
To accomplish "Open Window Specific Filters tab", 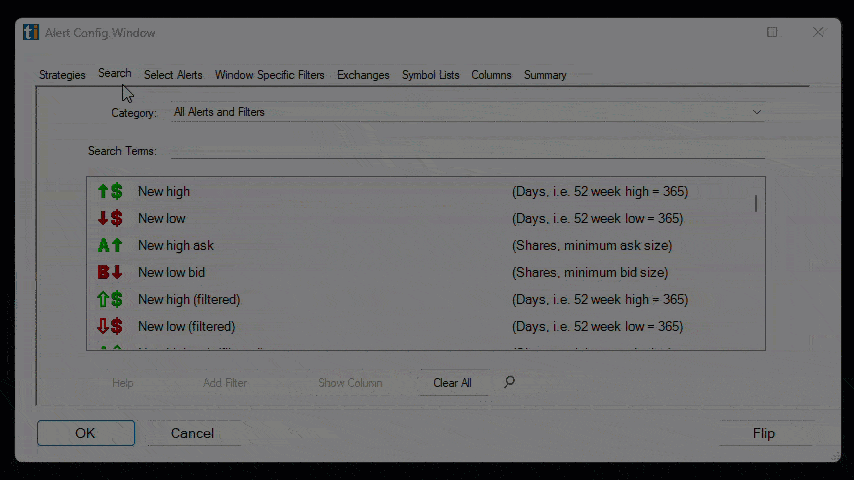I will click(270, 75).
